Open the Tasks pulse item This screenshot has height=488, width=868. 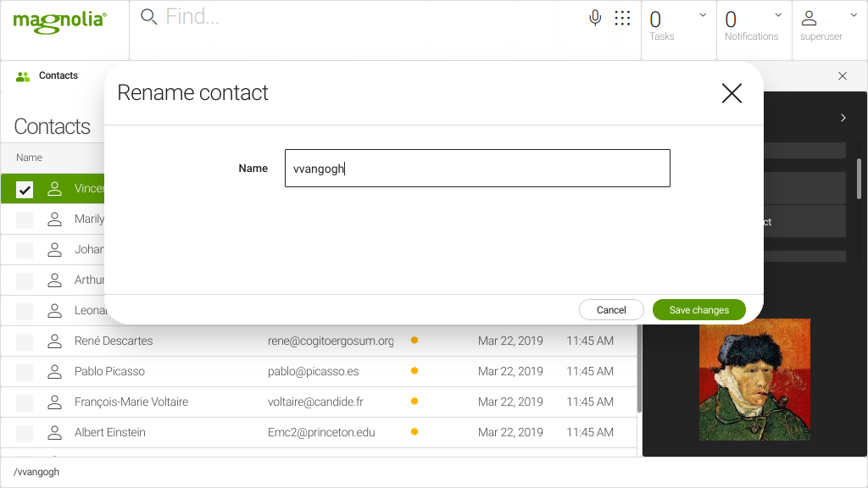tap(661, 25)
